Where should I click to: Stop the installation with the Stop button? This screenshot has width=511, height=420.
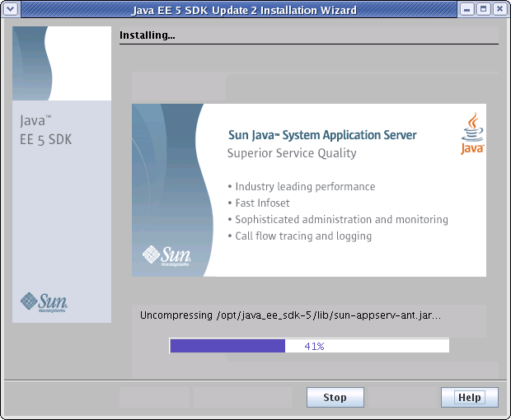335,397
